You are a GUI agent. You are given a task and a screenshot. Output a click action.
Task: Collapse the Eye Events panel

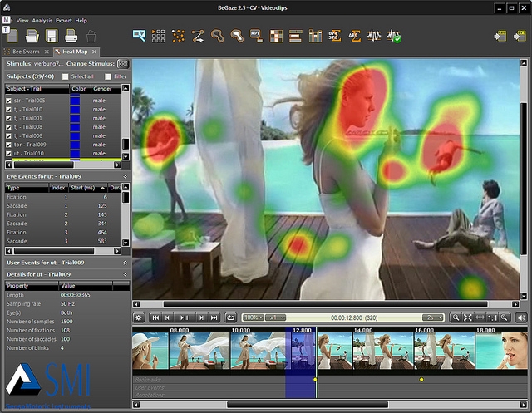pos(125,176)
